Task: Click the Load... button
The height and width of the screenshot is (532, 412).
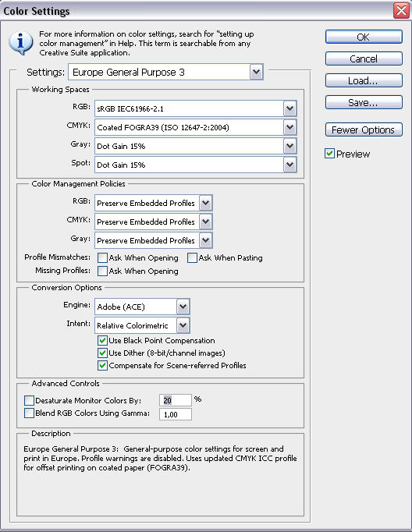Action: tap(364, 80)
